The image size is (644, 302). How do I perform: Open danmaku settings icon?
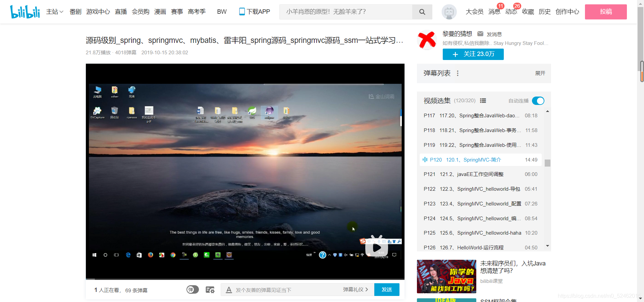pos(210,290)
